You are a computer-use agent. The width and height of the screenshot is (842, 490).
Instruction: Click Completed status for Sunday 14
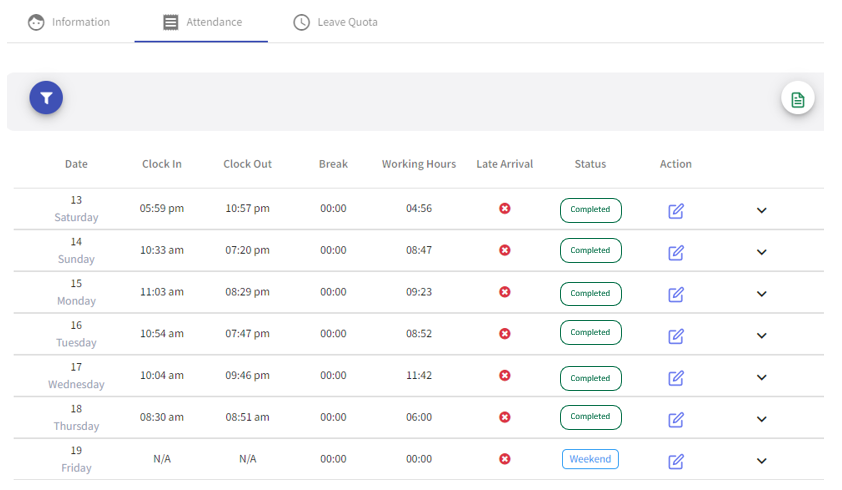pyautogui.click(x=591, y=250)
